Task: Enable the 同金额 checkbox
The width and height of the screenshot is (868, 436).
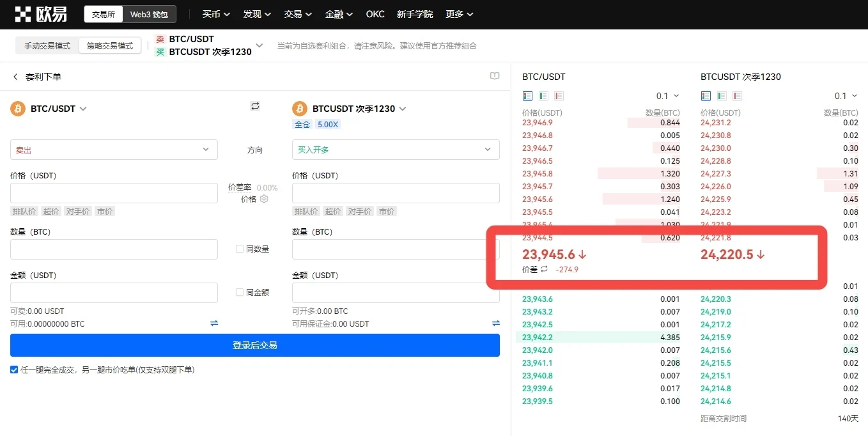Action: (240, 292)
